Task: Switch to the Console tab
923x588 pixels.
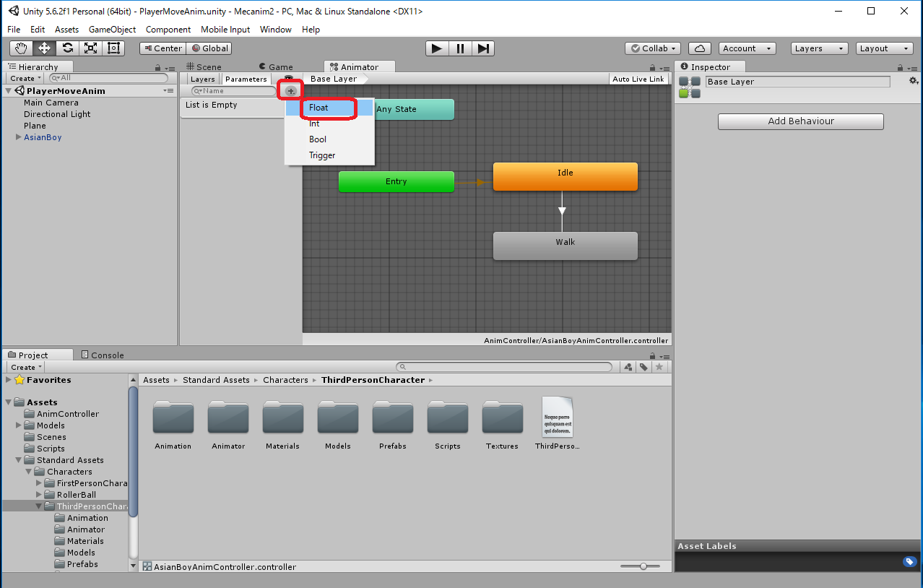Action: click(102, 355)
